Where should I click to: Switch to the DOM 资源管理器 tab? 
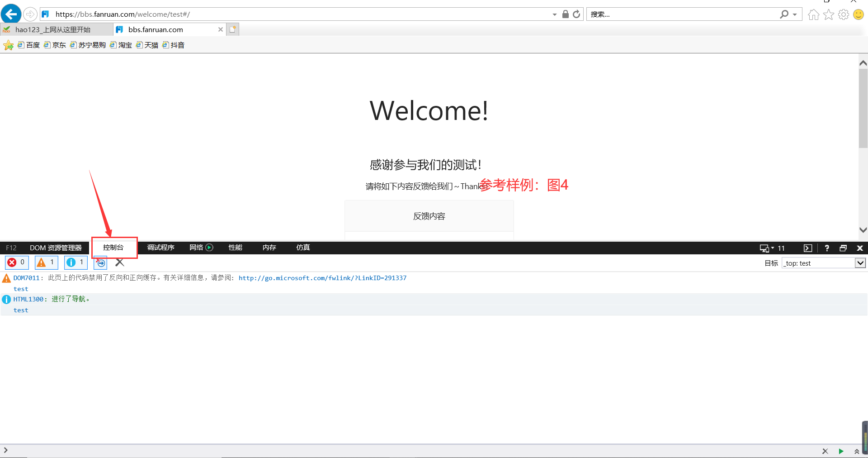[56, 248]
